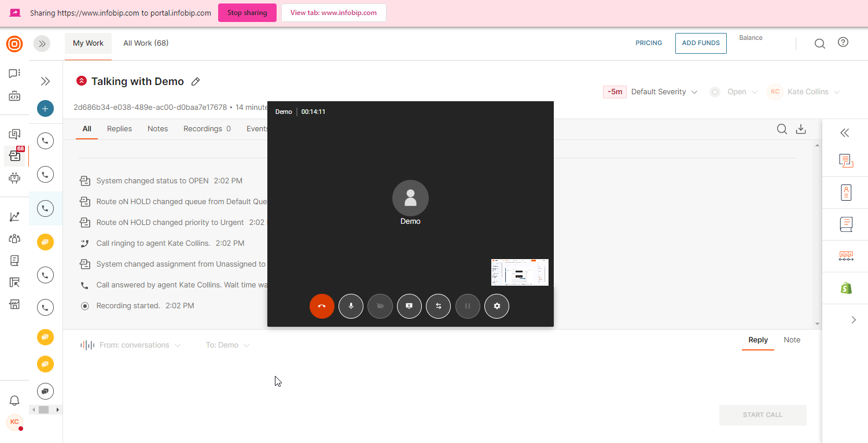Viewport: 868px width, 443px height.
Task: Click the shared screen preview thumbnail
Action: pyautogui.click(x=520, y=272)
